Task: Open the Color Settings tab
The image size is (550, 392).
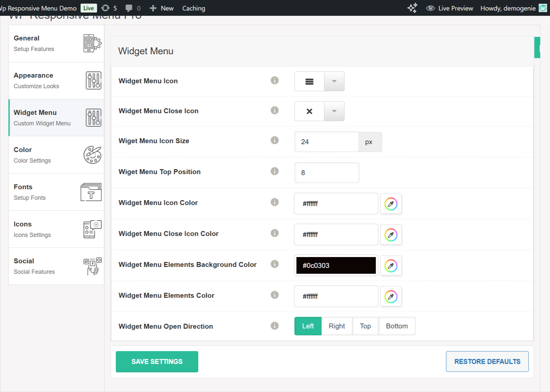Action: pyautogui.click(x=56, y=155)
